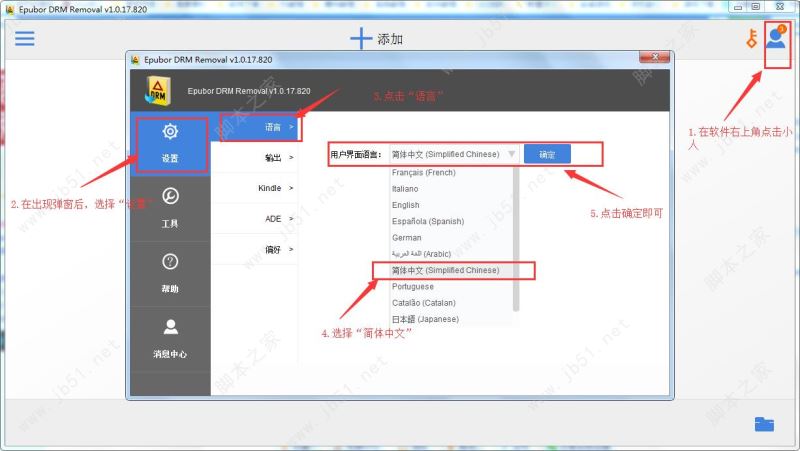
Task: Choose Portuguese from language list
Action: (x=452, y=287)
